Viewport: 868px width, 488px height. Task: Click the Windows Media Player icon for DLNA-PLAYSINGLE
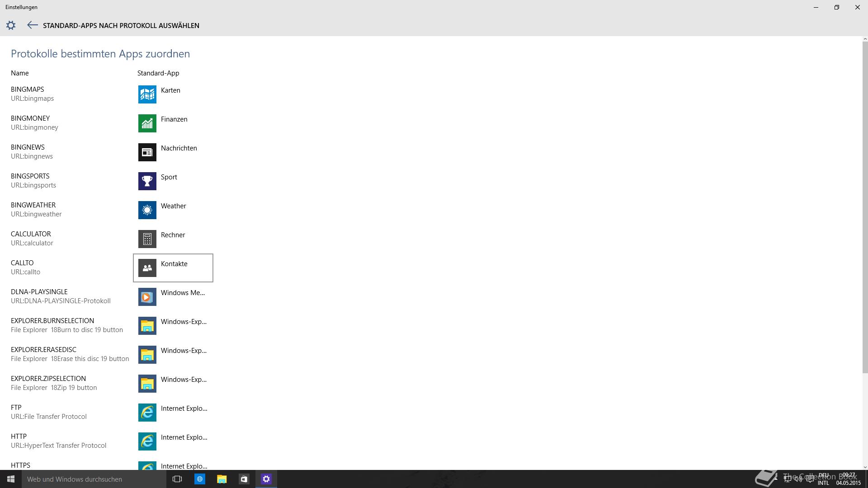click(147, 297)
